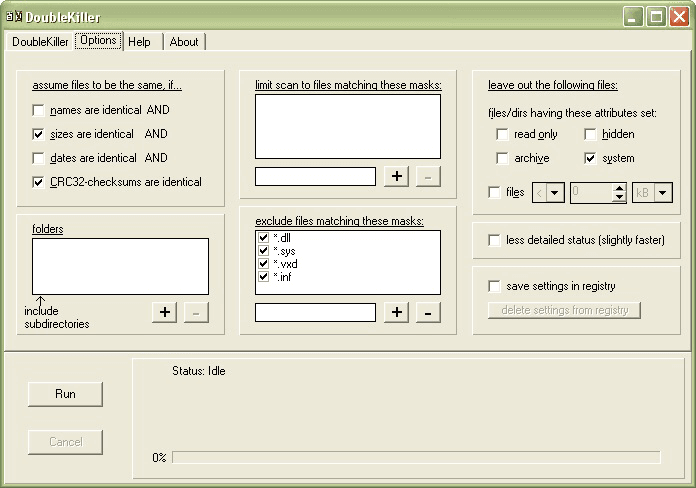Uncheck the 'system' attribute checkbox
This screenshot has width=696, height=488.
[x=590, y=158]
